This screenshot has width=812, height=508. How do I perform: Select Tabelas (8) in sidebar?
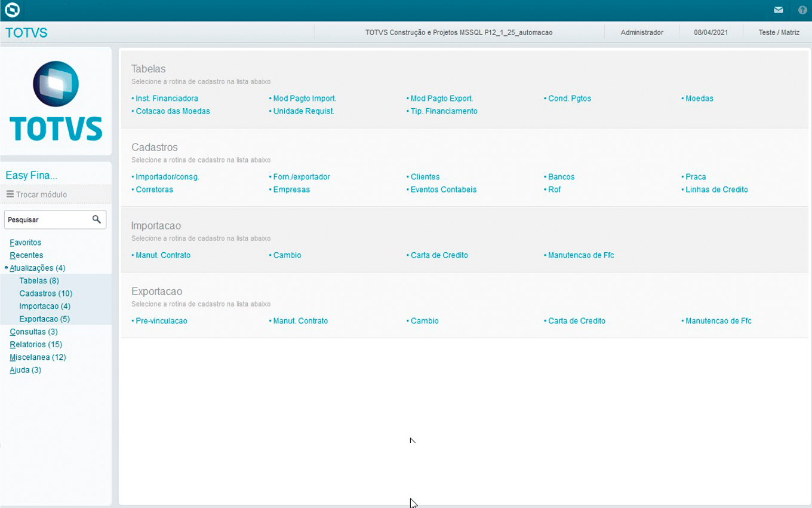[x=39, y=281]
